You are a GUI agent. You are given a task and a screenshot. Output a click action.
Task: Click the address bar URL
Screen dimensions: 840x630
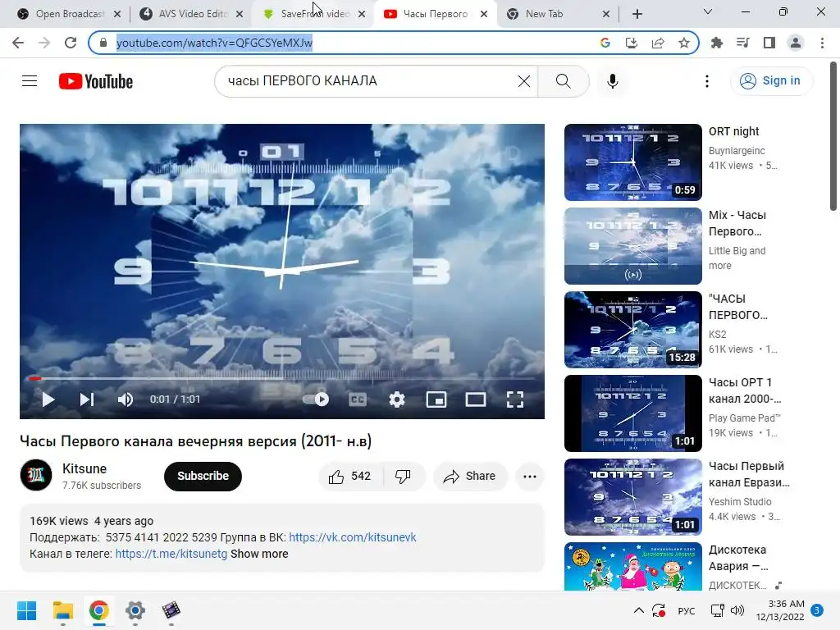(214, 43)
